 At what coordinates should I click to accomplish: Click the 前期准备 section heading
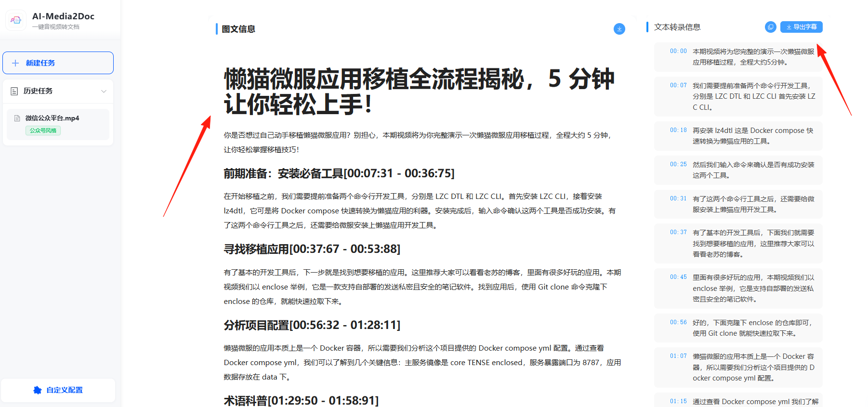click(x=339, y=173)
